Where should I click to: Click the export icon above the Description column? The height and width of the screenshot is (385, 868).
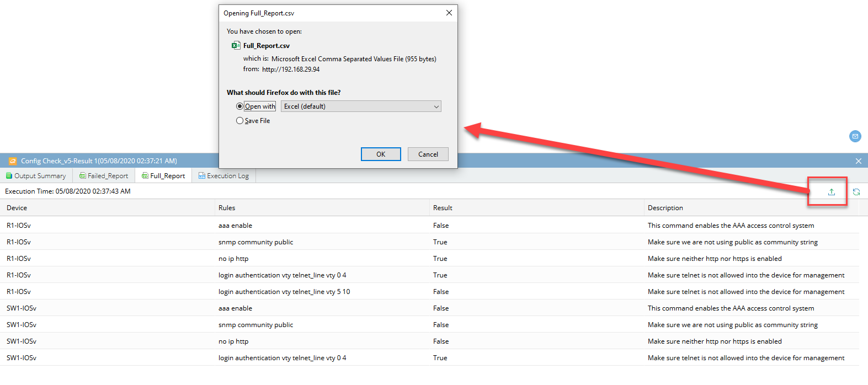point(832,192)
